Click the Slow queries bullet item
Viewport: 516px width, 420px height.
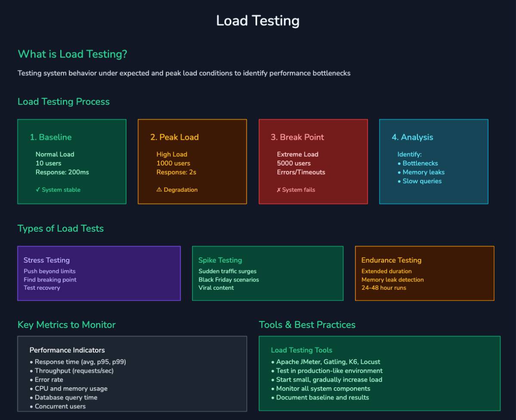point(421,181)
